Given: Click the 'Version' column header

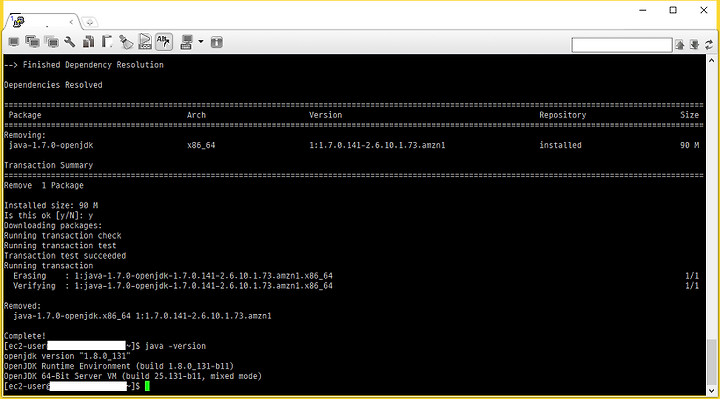Looking at the screenshot, I should coord(326,115).
